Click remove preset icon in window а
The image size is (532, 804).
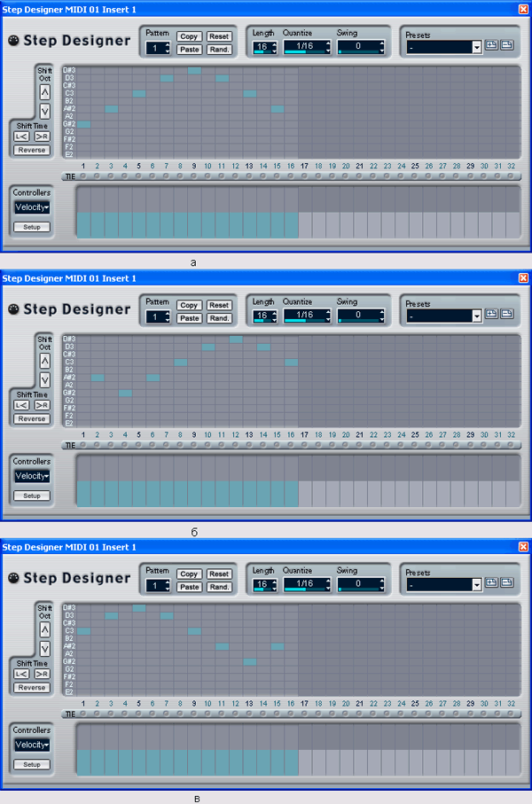tap(507, 45)
